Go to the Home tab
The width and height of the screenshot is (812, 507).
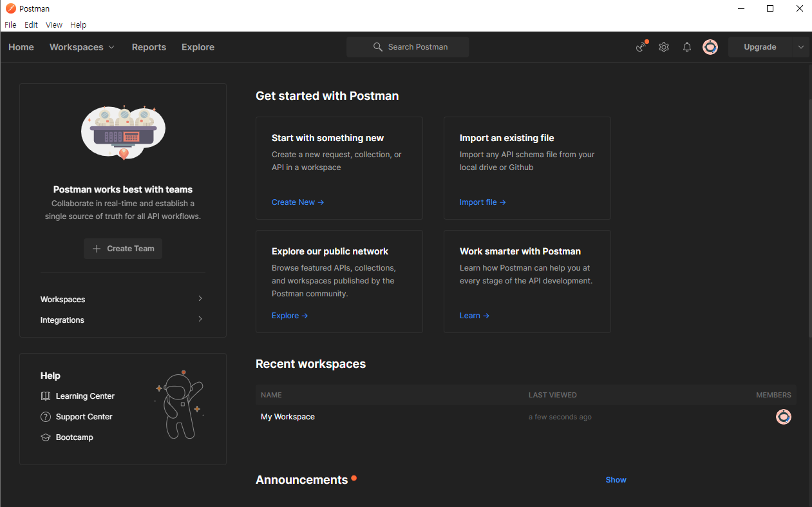click(21, 47)
